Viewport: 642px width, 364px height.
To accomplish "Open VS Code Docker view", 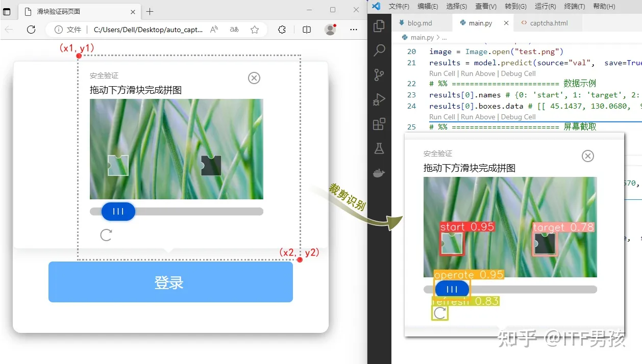I will pyautogui.click(x=379, y=173).
